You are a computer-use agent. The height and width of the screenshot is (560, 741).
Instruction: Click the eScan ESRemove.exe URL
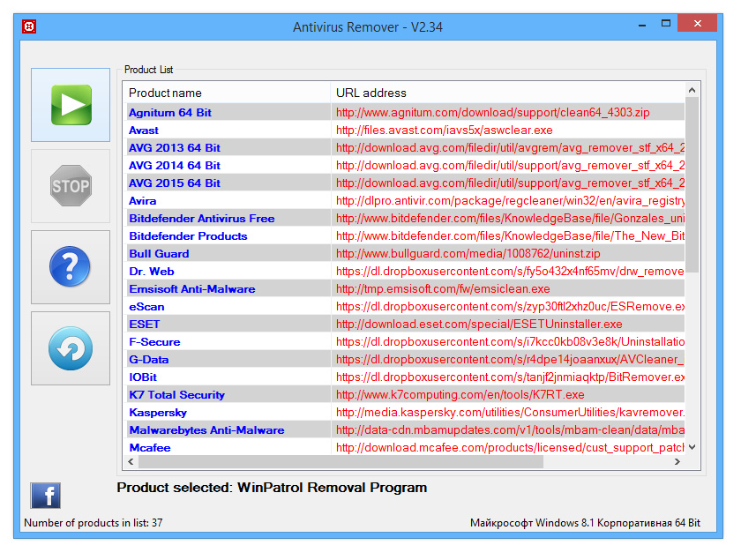[x=510, y=307]
